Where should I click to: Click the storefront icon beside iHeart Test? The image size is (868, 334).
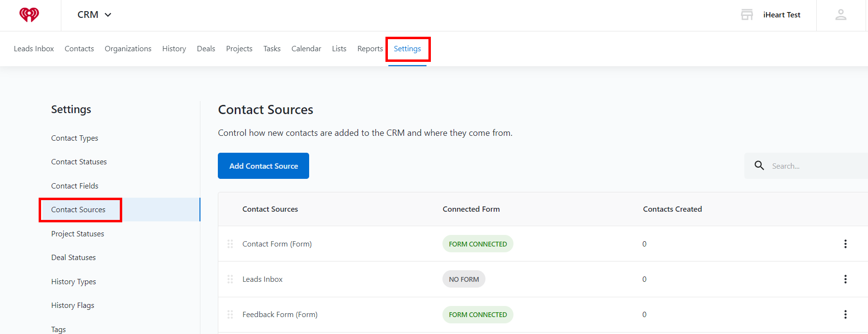click(747, 15)
